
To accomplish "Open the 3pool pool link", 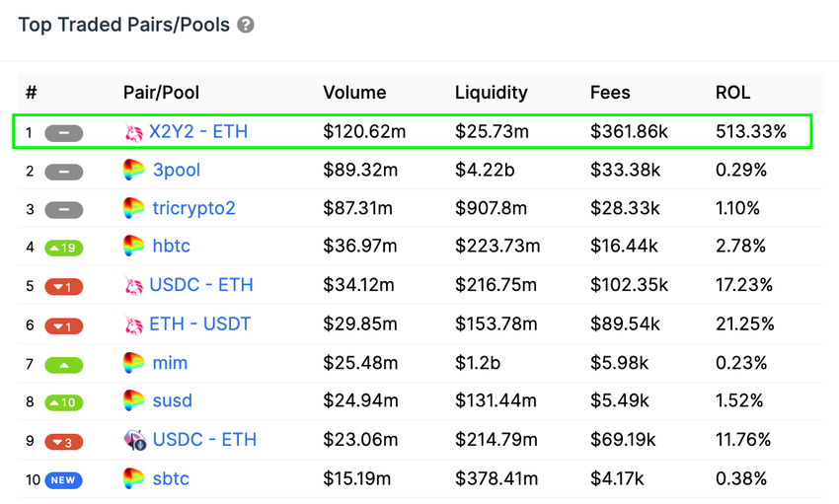I will click(176, 170).
